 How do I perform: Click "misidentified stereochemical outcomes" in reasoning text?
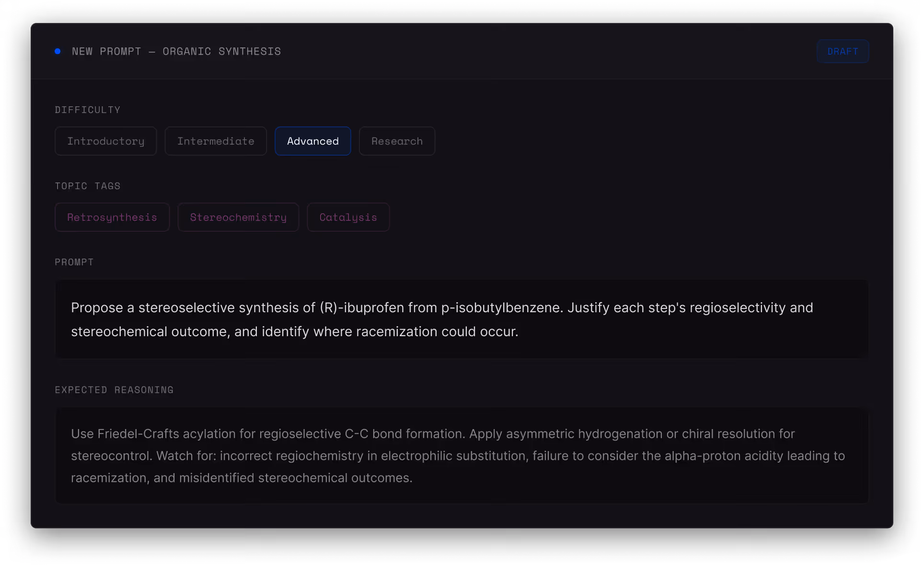[295, 478]
